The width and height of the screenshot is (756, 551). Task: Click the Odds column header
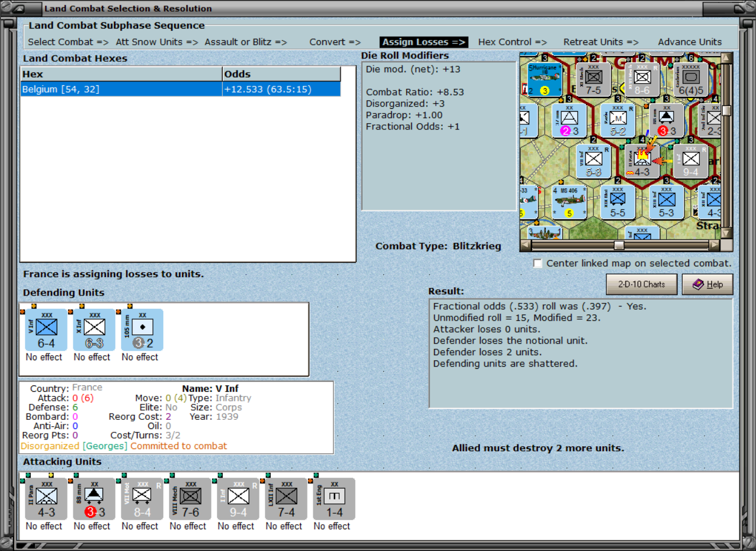point(281,74)
